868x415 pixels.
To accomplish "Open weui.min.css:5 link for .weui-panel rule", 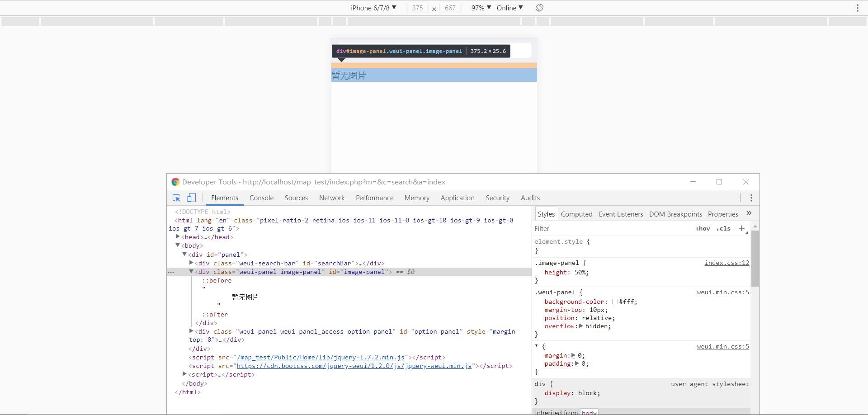I will (723, 292).
